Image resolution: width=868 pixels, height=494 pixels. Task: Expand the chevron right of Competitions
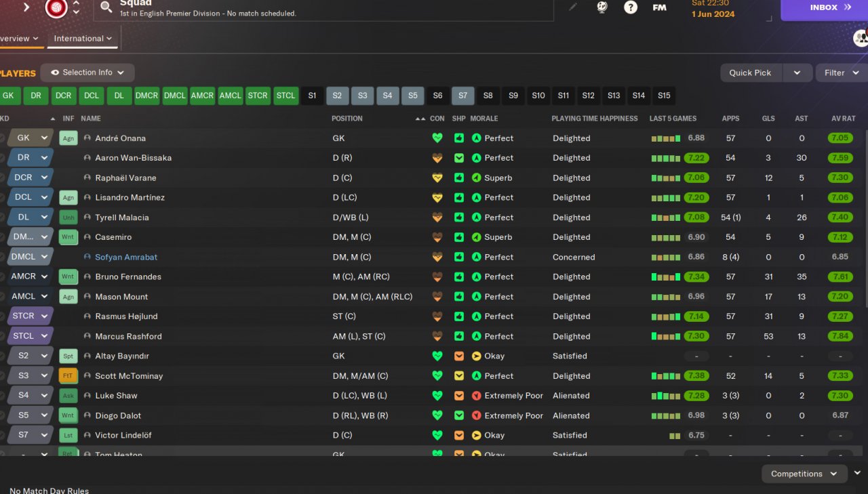(858, 473)
